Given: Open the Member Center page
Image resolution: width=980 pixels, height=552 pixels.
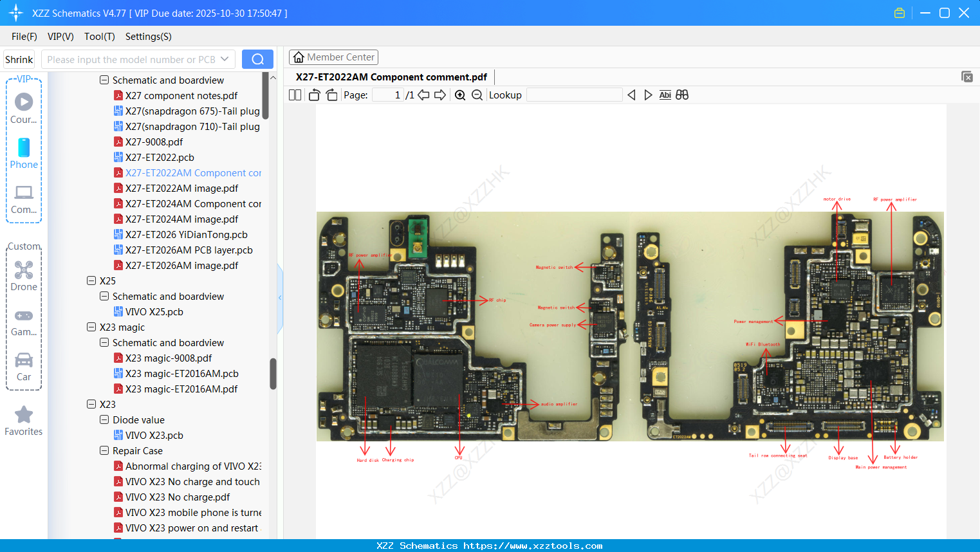Looking at the screenshot, I should [x=333, y=57].
